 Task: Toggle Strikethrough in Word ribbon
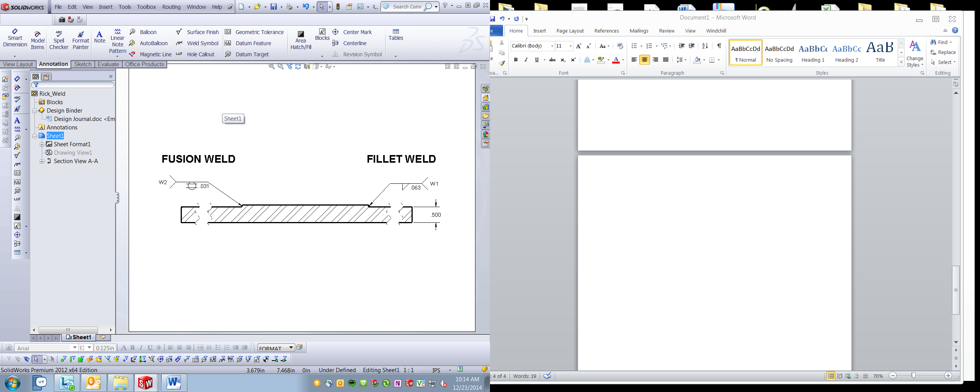[552, 60]
